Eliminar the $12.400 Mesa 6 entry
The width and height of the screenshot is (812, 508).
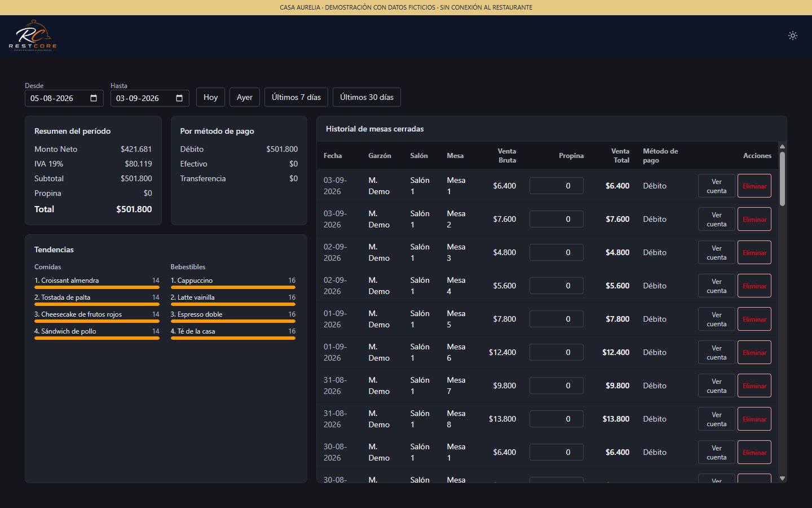754,352
